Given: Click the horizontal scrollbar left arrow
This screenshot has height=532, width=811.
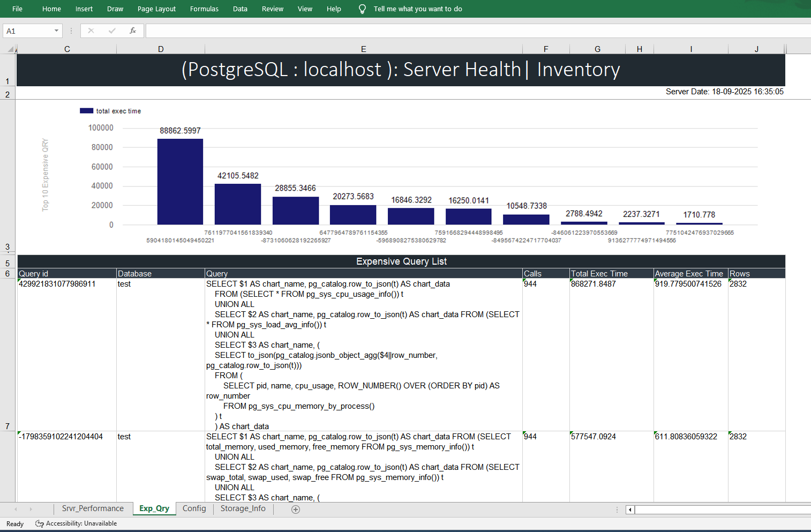Looking at the screenshot, I should 630,509.
